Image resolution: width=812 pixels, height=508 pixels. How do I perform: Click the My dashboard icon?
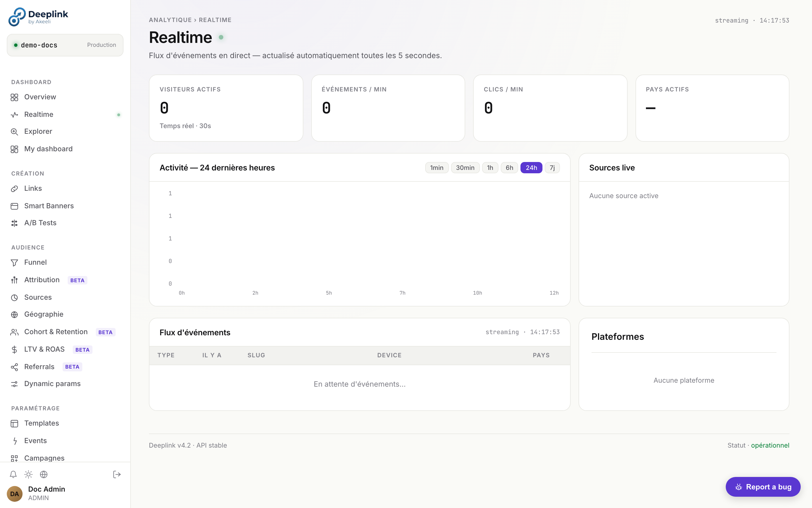pos(14,149)
